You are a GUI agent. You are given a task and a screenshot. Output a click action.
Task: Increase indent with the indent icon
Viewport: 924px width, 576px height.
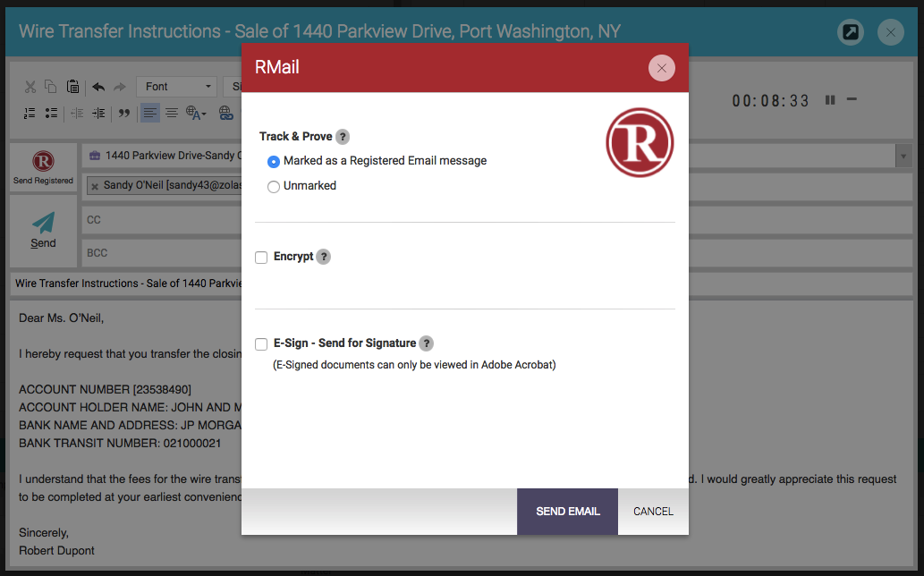pyautogui.click(x=98, y=113)
